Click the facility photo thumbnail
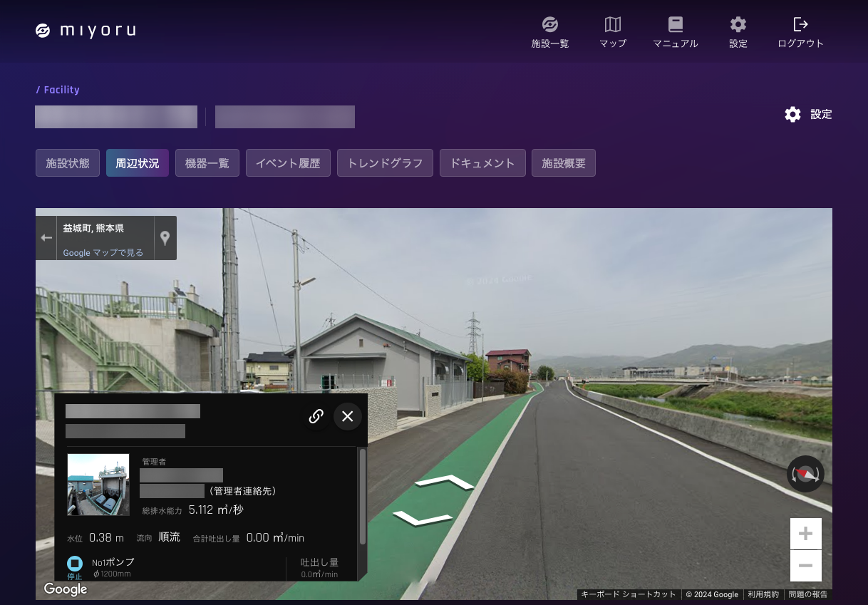Screen dimensions: 868x605 click(x=98, y=485)
